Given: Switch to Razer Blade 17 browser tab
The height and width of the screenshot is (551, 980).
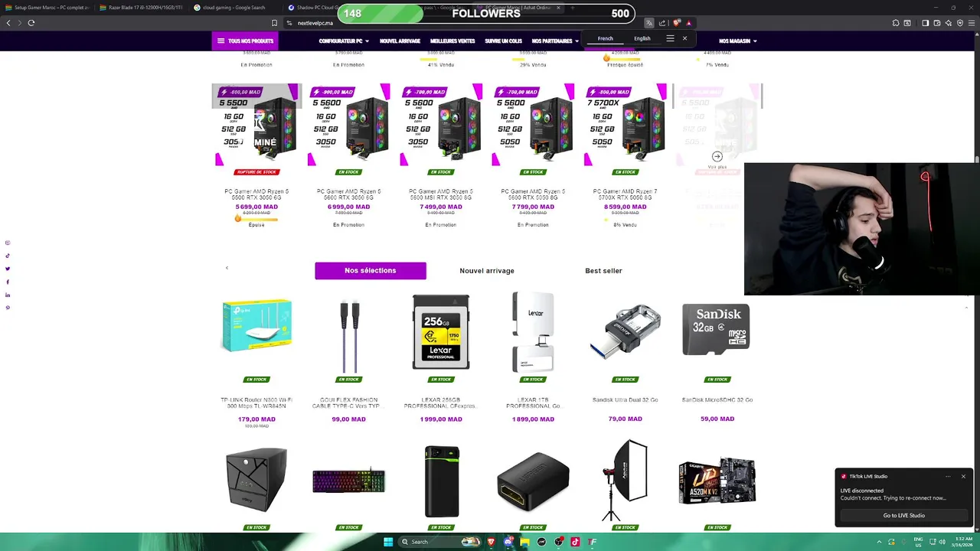Looking at the screenshot, I should pyautogui.click(x=140, y=8).
